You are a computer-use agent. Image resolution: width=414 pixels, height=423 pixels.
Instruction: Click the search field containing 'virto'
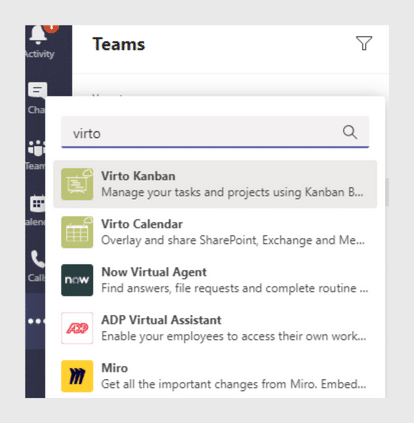pyautogui.click(x=215, y=132)
